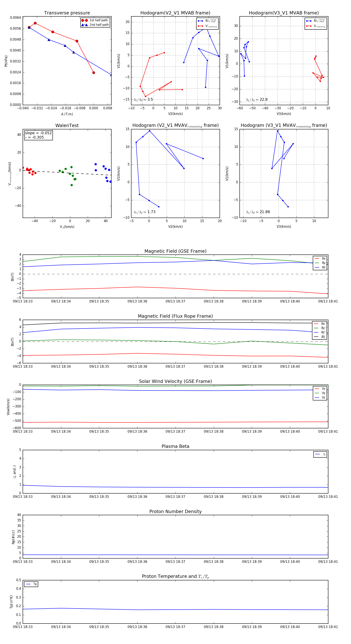Select the "Tp" legend entry in temperature plot

(x=31, y=584)
